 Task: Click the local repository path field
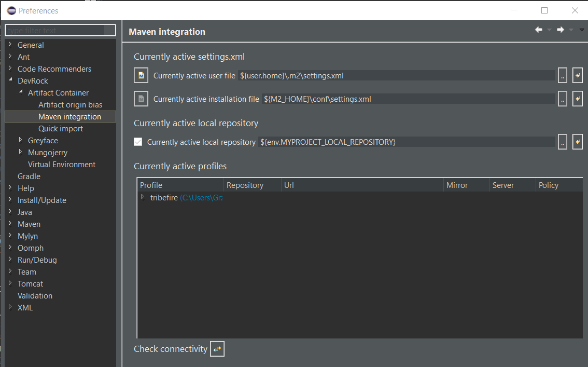click(x=406, y=142)
